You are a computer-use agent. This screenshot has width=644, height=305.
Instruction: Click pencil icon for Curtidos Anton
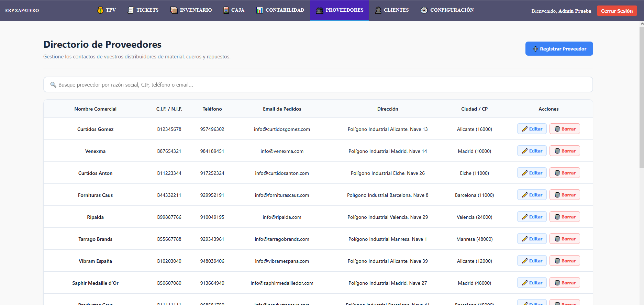pyautogui.click(x=525, y=173)
